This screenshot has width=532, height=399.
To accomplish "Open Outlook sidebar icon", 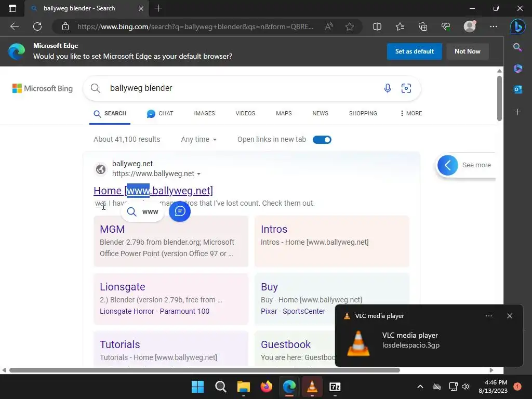I will [x=517, y=89].
